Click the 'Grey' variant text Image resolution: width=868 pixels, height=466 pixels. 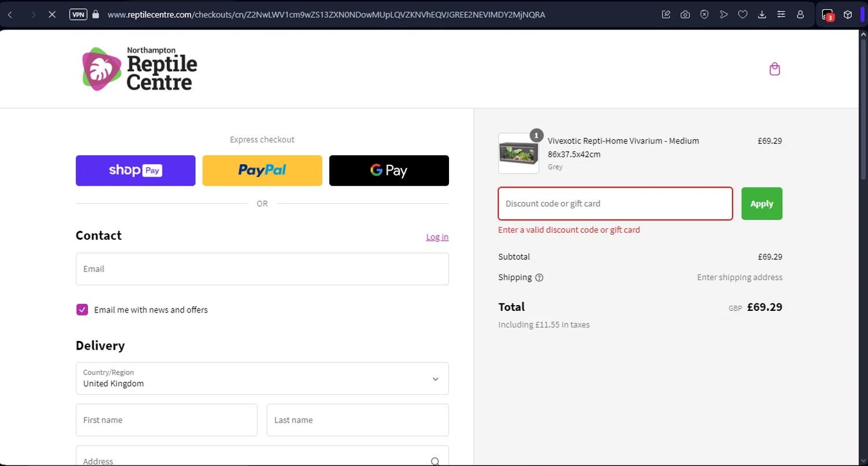pyautogui.click(x=555, y=167)
